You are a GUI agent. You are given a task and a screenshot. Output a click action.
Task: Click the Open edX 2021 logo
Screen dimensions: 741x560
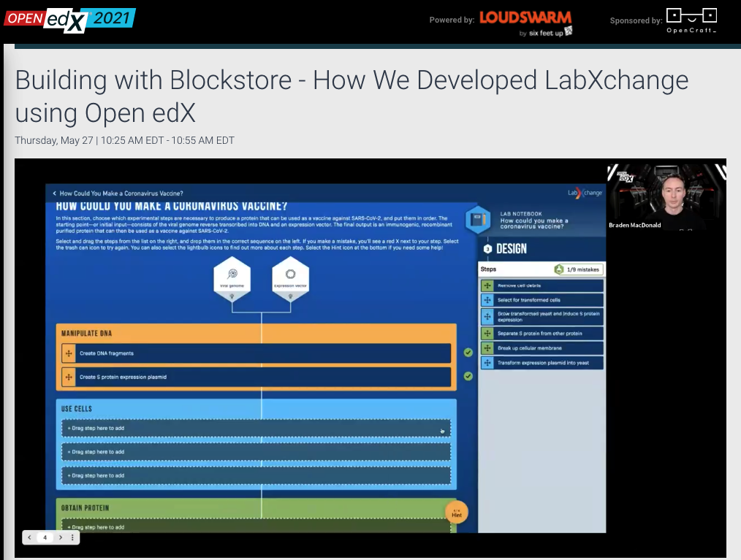(70, 20)
